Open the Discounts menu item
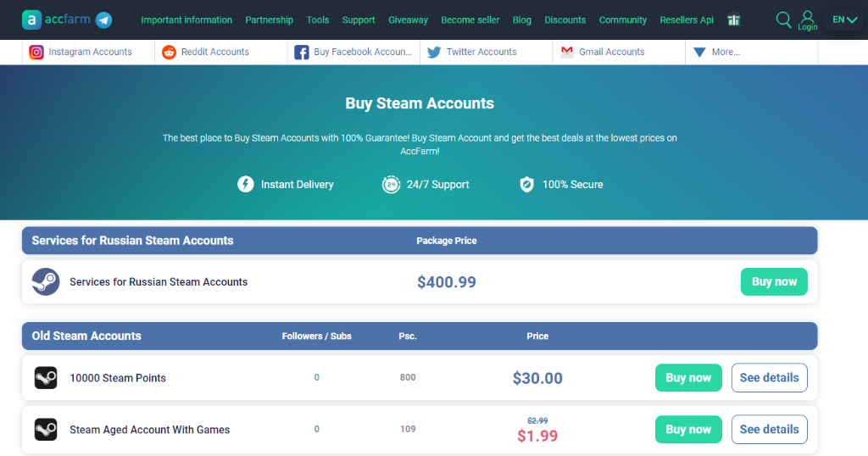The height and width of the screenshot is (456, 868). [x=565, y=20]
